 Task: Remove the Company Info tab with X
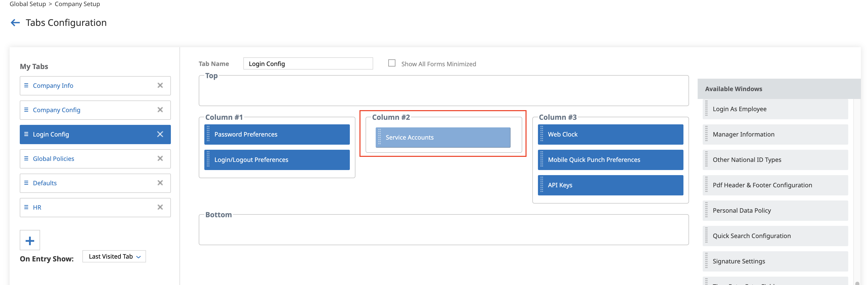[x=160, y=86]
